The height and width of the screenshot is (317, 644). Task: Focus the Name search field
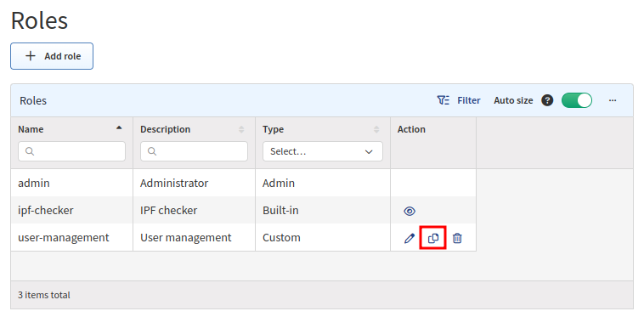click(x=72, y=151)
